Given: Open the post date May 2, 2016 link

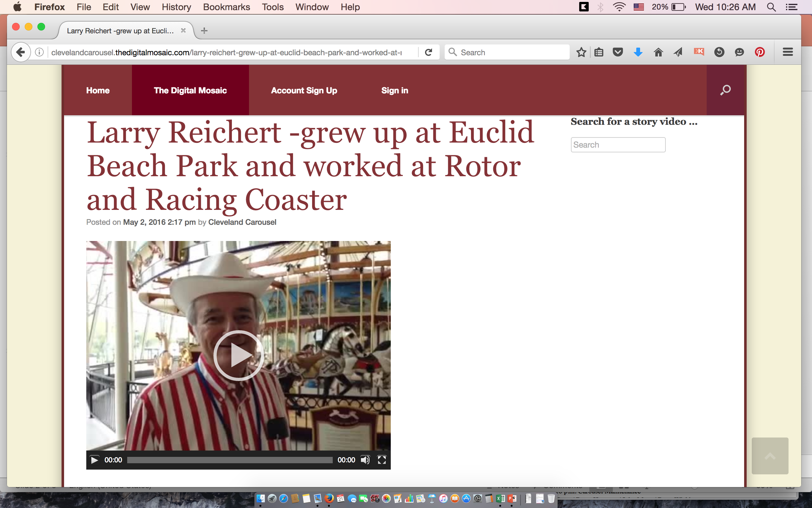Looking at the screenshot, I should pos(159,222).
